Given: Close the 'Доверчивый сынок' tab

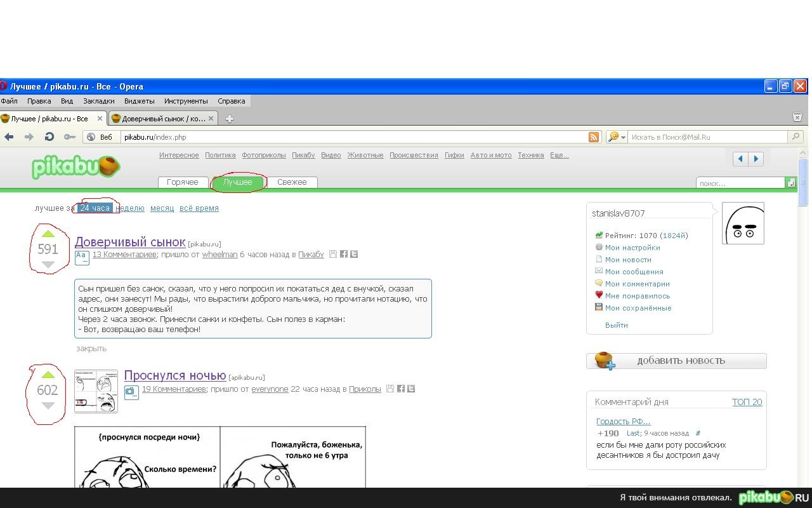Looking at the screenshot, I should click(x=212, y=118).
